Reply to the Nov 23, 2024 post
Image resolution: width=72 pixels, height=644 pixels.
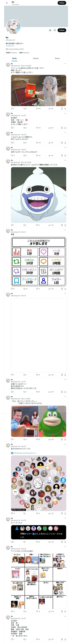(x=12, y=109)
